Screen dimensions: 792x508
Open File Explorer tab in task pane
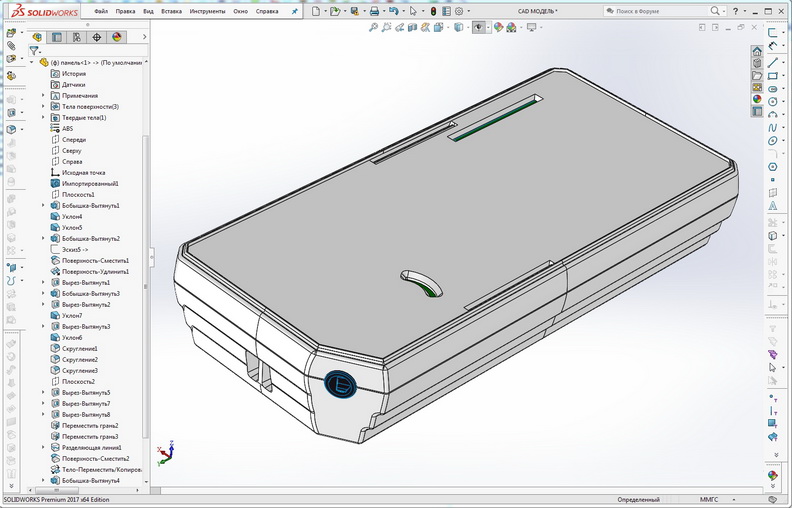point(757,75)
